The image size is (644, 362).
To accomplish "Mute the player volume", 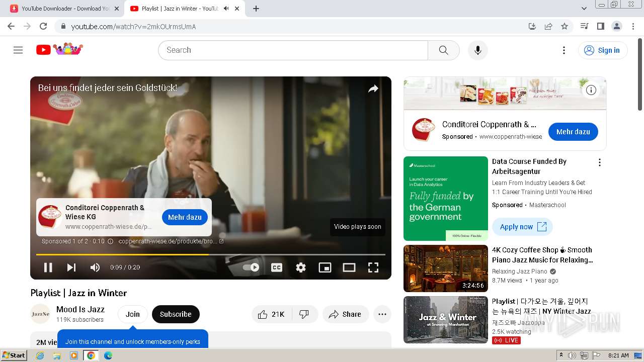I will tap(95, 267).
